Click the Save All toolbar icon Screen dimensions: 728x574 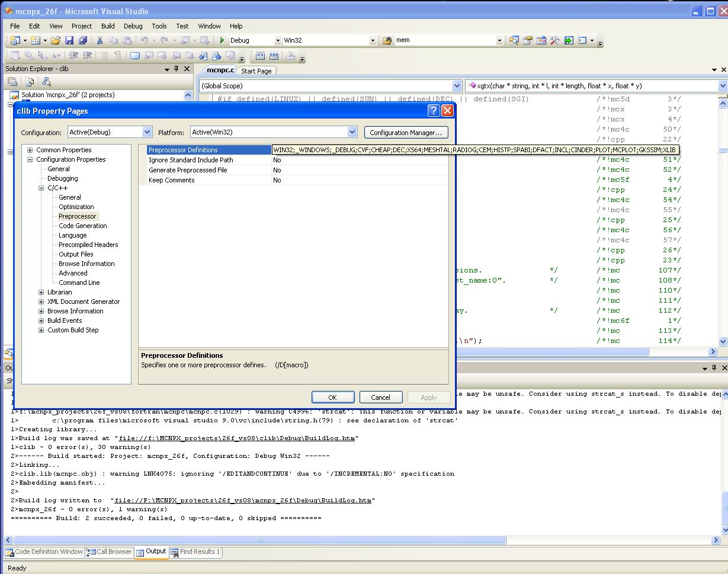point(83,40)
